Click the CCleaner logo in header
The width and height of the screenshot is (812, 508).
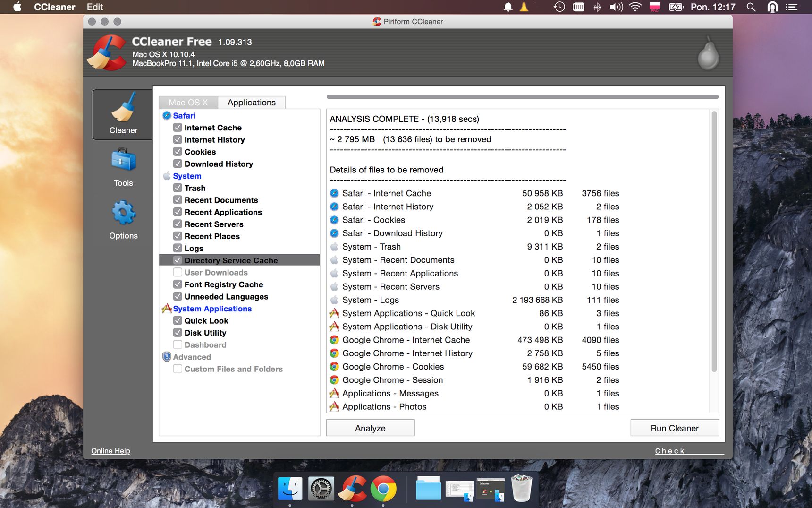[x=107, y=52]
